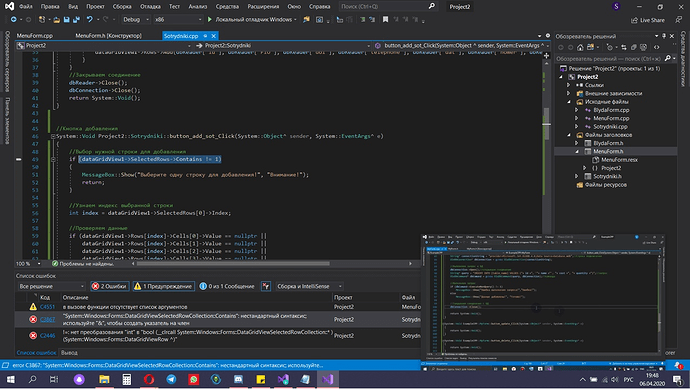Viewport: 690px width, 389px height.
Task: Open the Все решение scope dropdown
Action: 51,286
